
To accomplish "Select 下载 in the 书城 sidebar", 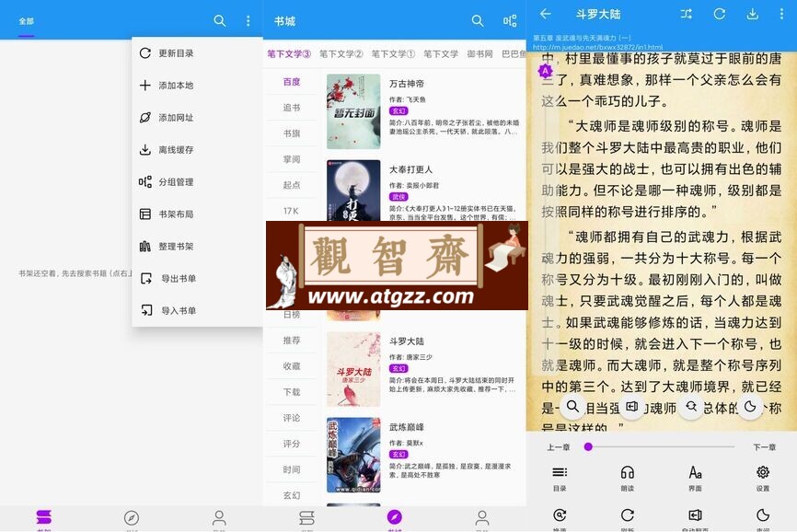I will point(292,392).
